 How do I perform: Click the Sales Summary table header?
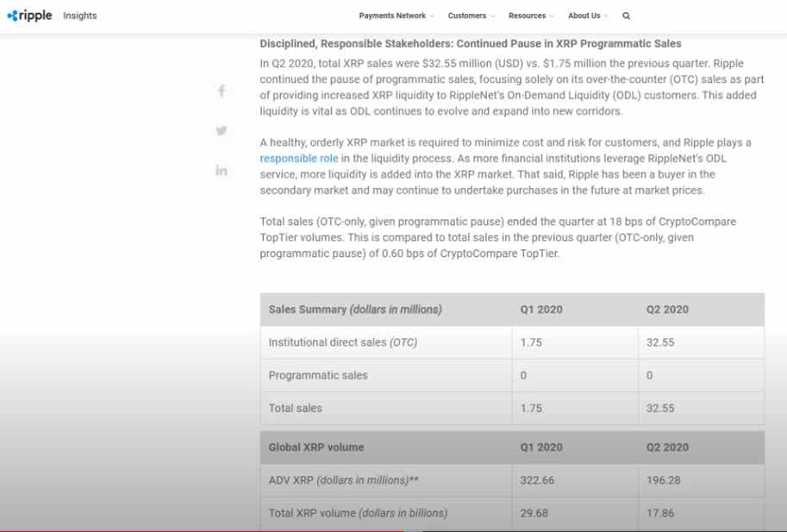tap(355, 310)
